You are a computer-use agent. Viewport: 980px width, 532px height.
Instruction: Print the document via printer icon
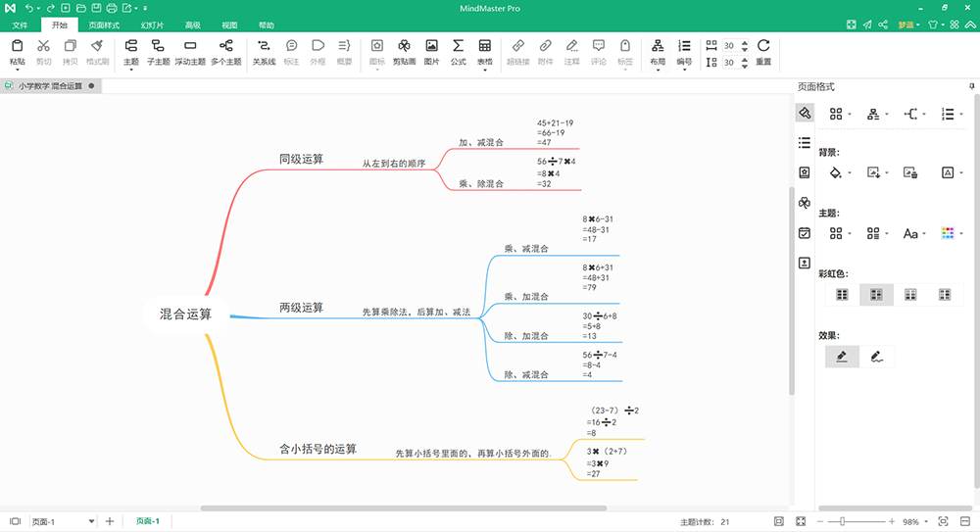[x=112, y=8]
